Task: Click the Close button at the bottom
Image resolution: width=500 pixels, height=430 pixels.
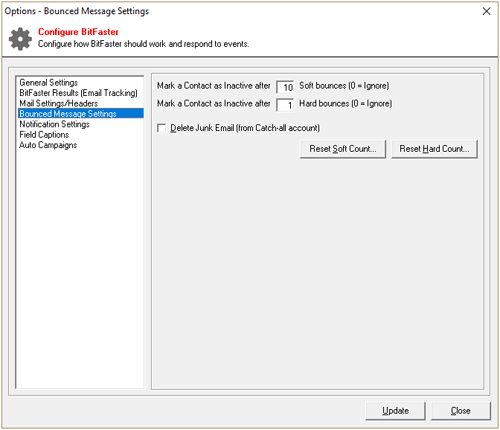Action: click(461, 411)
